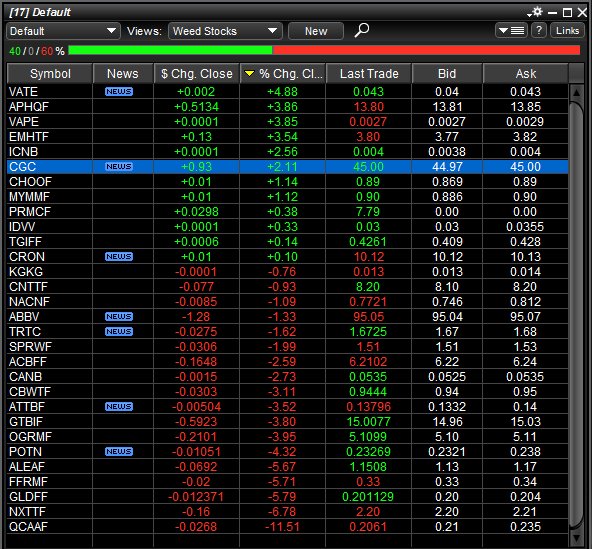Click the green/red advancers-decliners bar

click(x=324, y=50)
